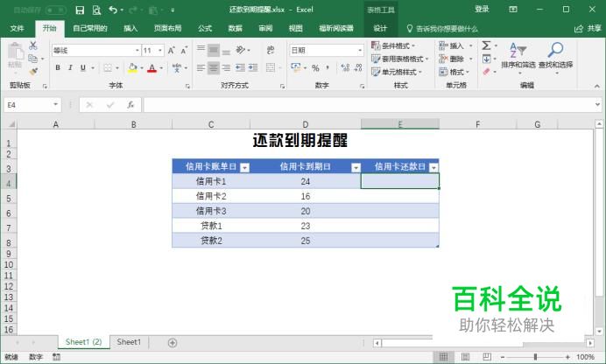Viewport: 606px width, 364px height.
Task: Click the Borders icon
Action: click(108, 68)
